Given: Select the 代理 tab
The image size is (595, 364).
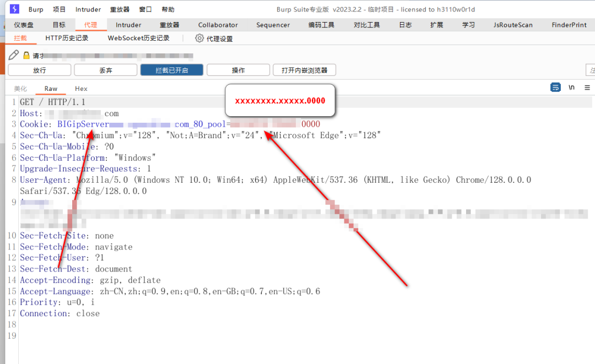Looking at the screenshot, I should point(90,25).
